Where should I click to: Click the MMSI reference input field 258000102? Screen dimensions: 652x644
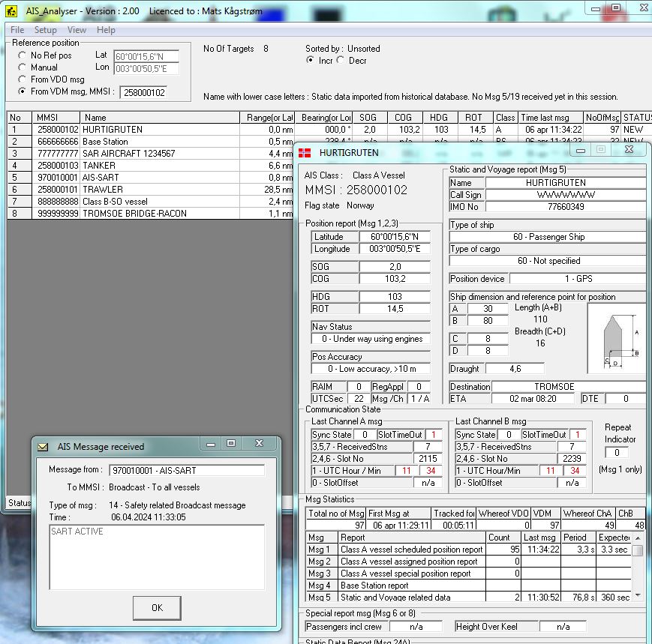point(143,92)
